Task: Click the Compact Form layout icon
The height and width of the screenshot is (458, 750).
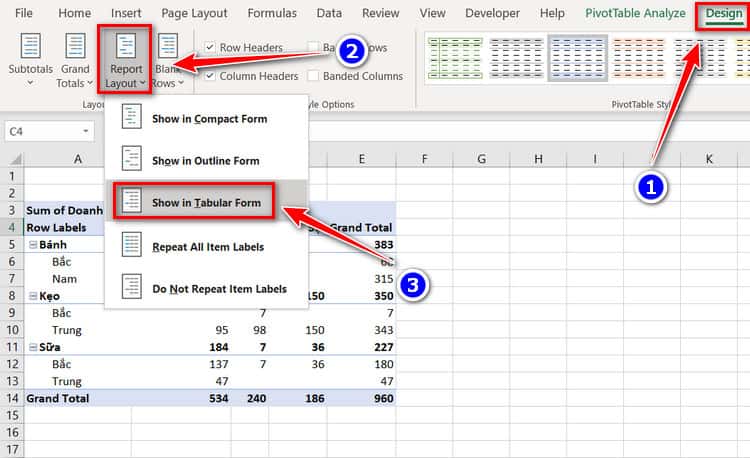Action: 131,117
